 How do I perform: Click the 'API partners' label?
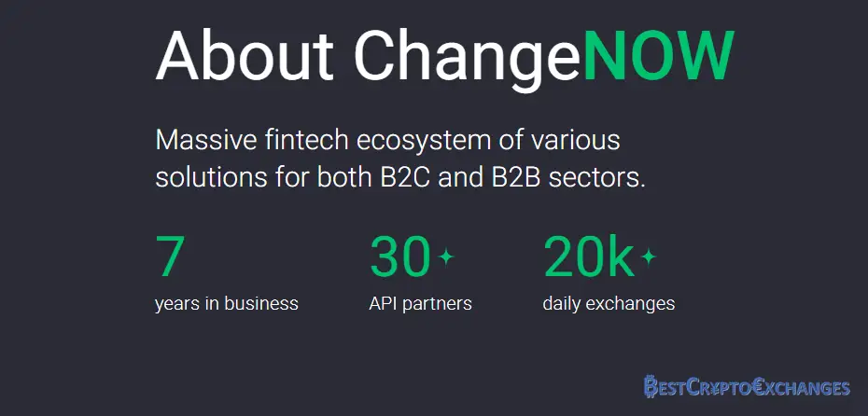click(x=420, y=304)
